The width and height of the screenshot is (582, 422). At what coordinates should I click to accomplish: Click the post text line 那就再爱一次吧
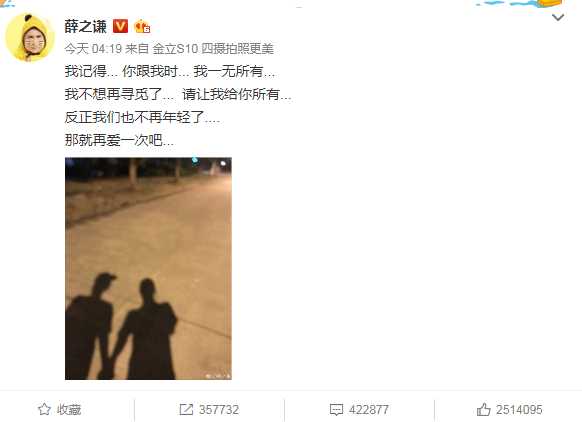119,140
